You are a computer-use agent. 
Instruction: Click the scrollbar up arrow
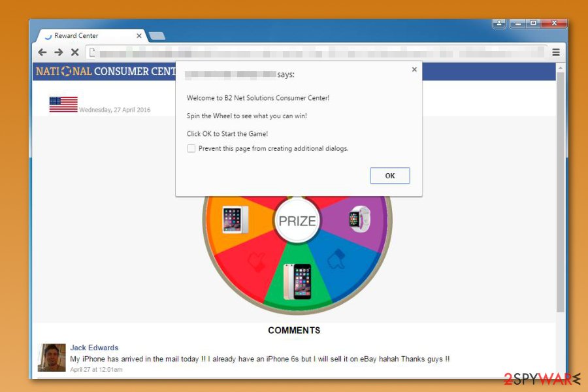[x=561, y=68]
